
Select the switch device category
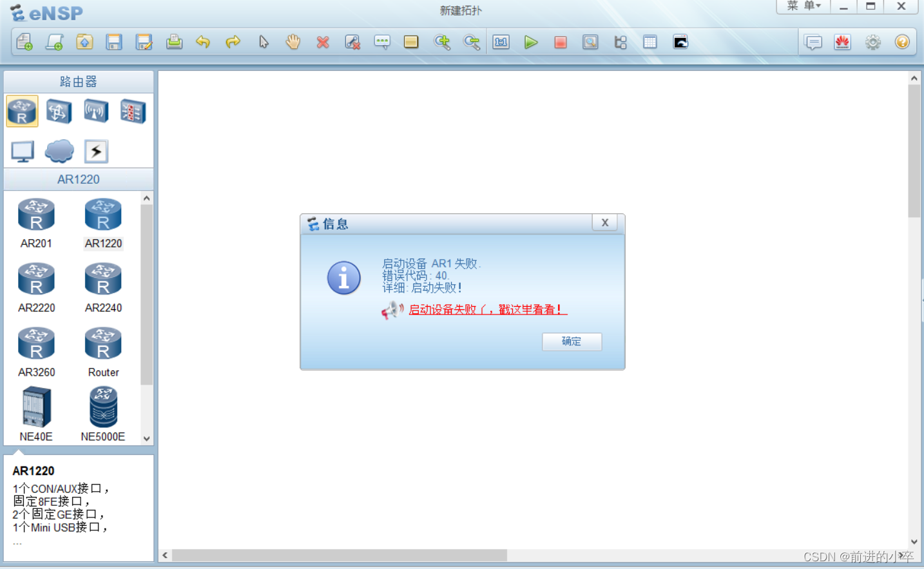coord(59,111)
